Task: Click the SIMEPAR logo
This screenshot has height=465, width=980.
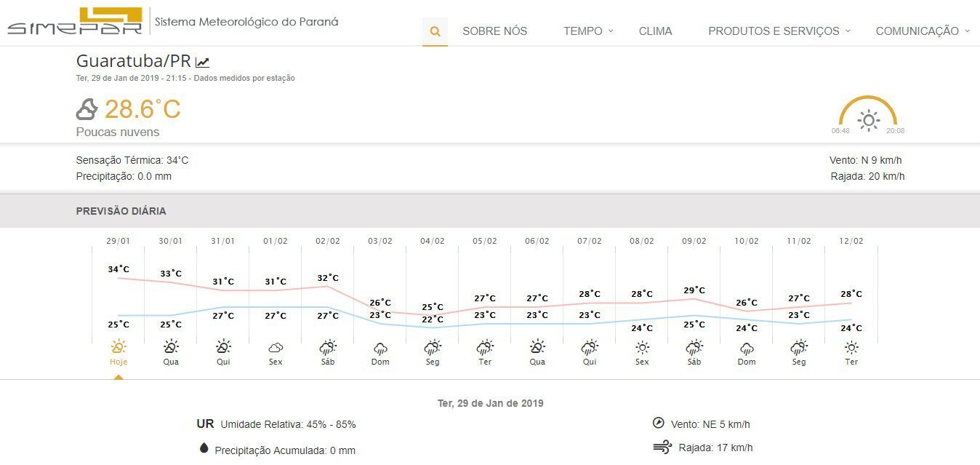Action: (x=74, y=22)
